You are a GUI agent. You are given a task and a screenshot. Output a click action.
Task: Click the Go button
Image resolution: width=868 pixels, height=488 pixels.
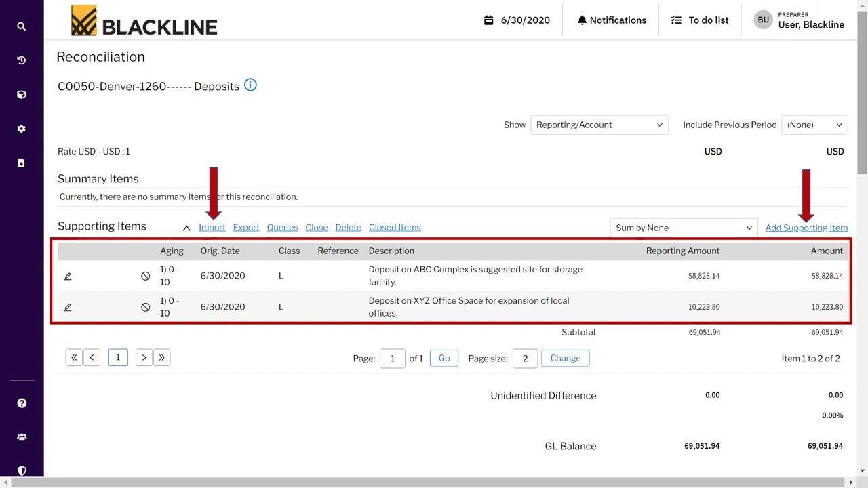pos(444,359)
